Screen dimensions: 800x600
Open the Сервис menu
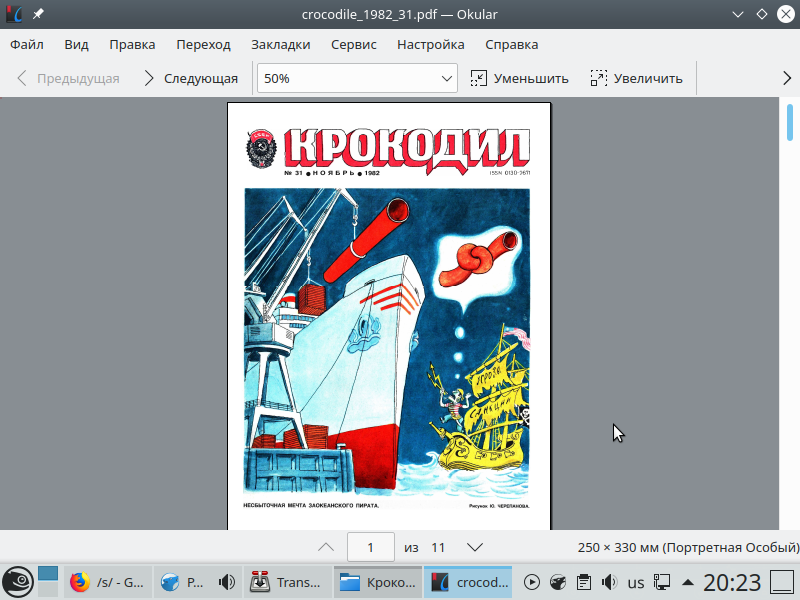(x=354, y=44)
